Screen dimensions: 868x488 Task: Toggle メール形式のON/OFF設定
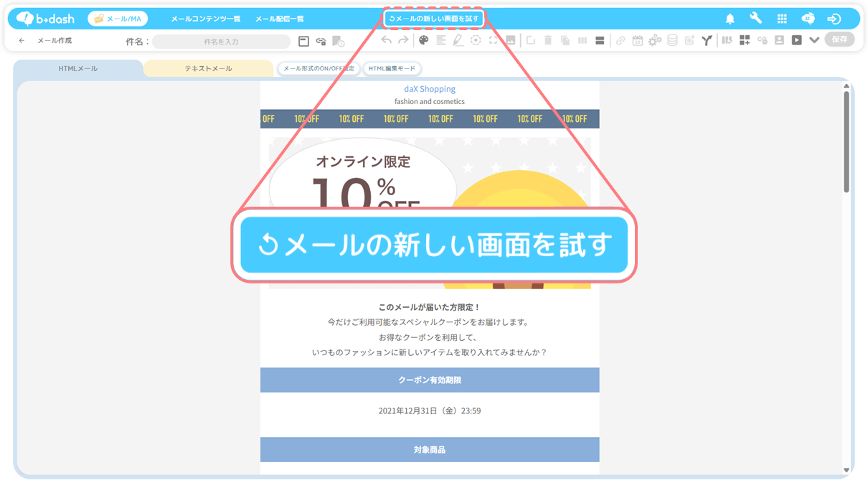319,69
